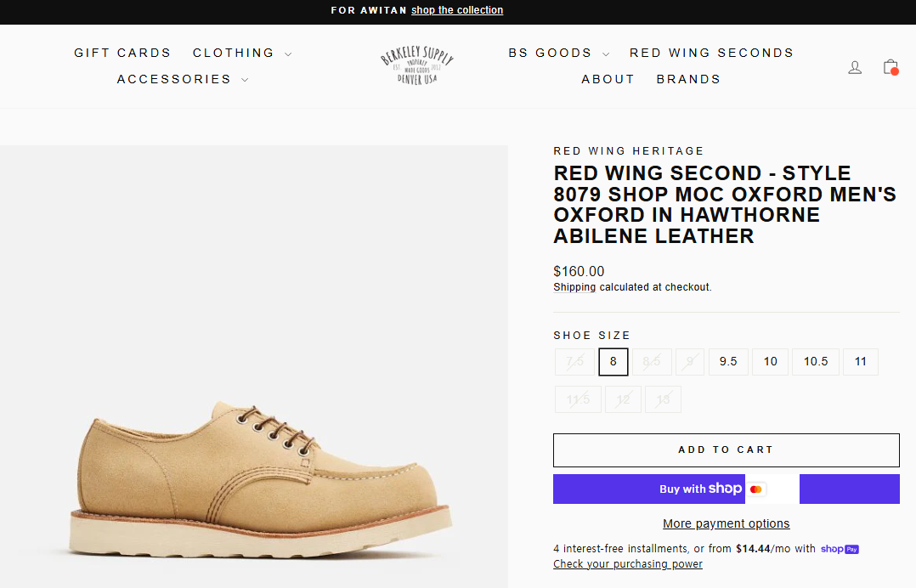Select shoe size 10
The height and width of the screenshot is (588, 916).
coord(771,362)
